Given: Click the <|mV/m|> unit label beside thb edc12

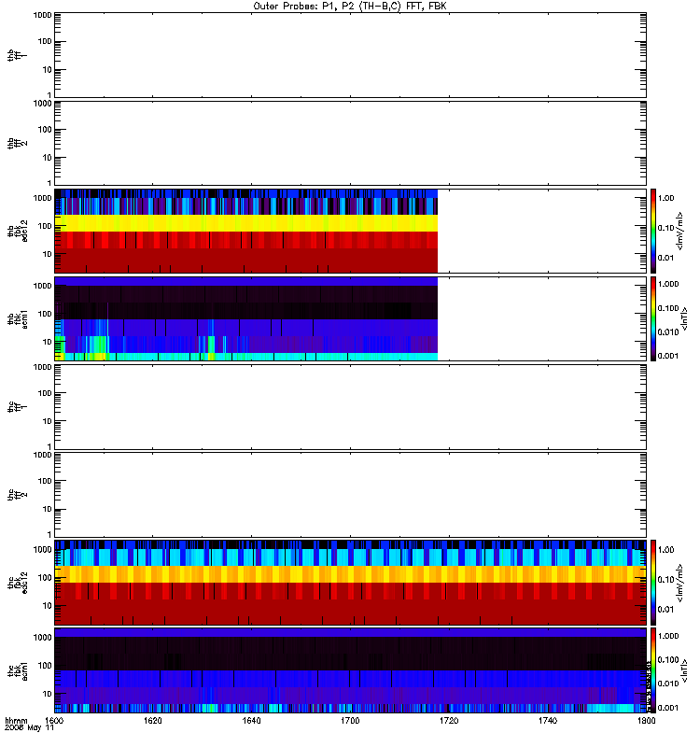Looking at the screenshot, I should pyautogui.click(x=680, y=231).
